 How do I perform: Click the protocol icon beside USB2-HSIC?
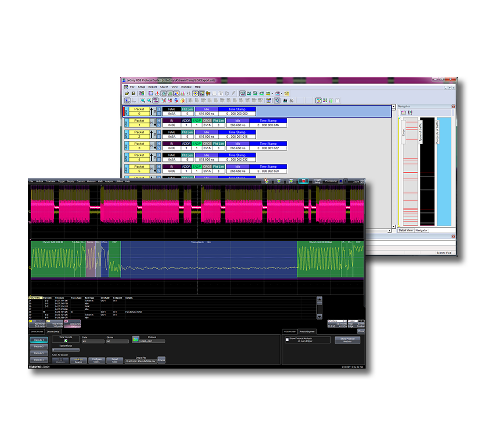(136, 340)
